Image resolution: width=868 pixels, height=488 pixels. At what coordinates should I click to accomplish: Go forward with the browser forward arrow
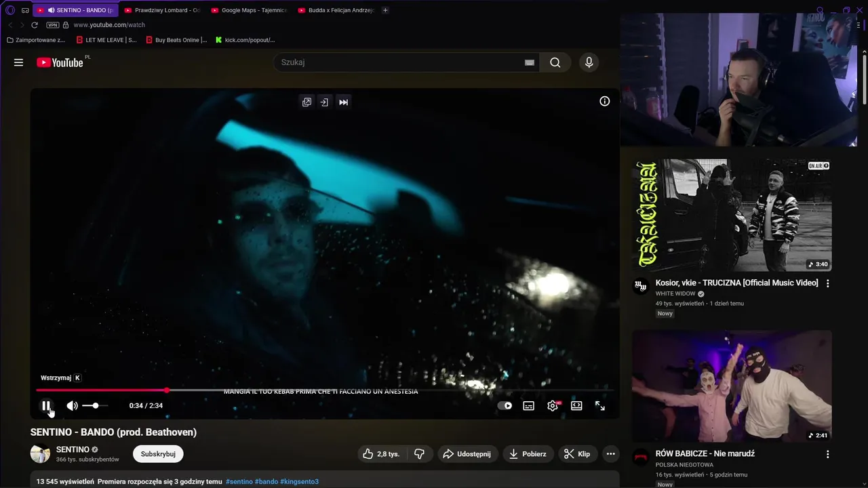[x=22, y=25]
